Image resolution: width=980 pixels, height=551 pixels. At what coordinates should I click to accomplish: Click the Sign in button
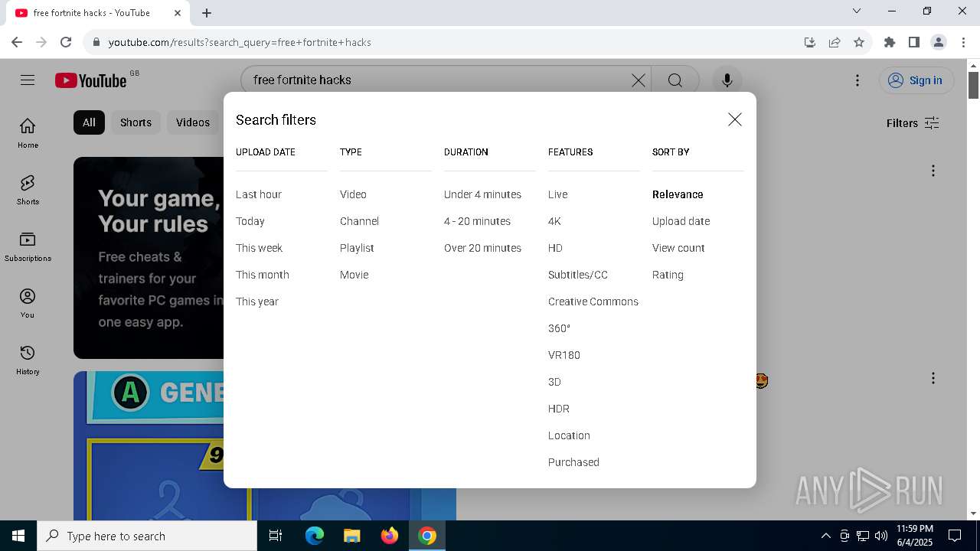(916, 80)
